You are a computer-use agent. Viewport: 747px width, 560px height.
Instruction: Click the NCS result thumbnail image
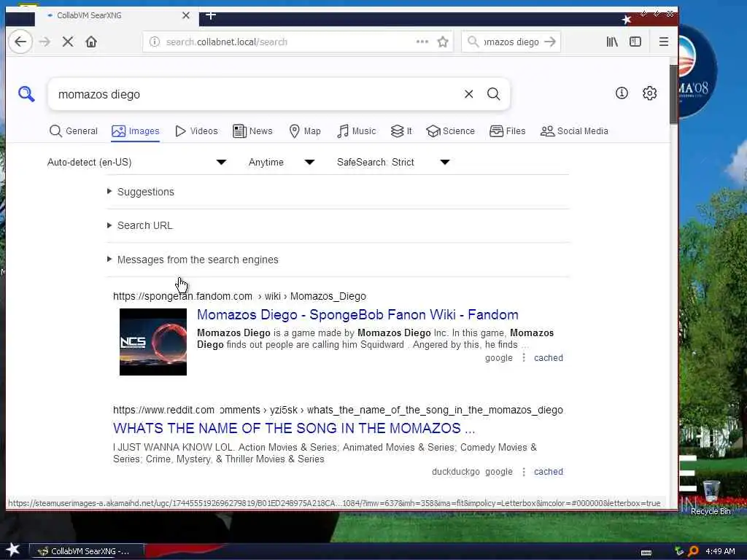pos(153,342)
